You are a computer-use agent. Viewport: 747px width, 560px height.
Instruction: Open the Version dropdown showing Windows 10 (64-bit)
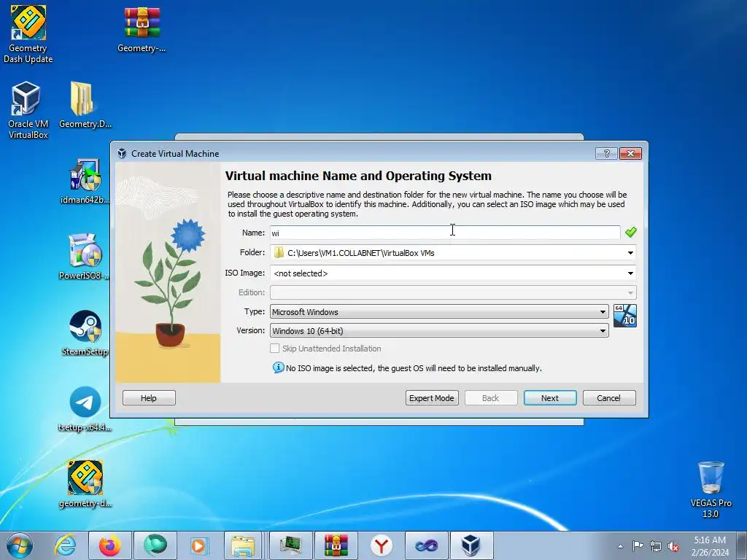(x=439, y=330)
